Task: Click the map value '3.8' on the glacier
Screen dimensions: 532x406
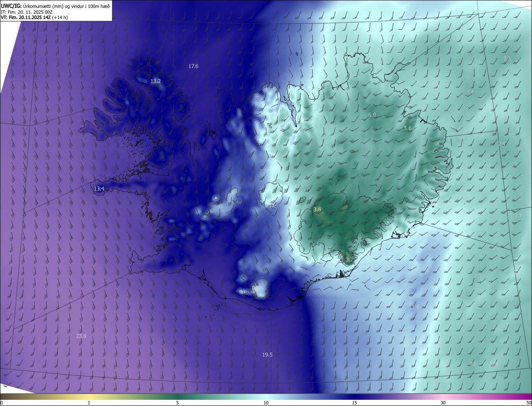Action: pyautogui.click(x=317, y=210)
